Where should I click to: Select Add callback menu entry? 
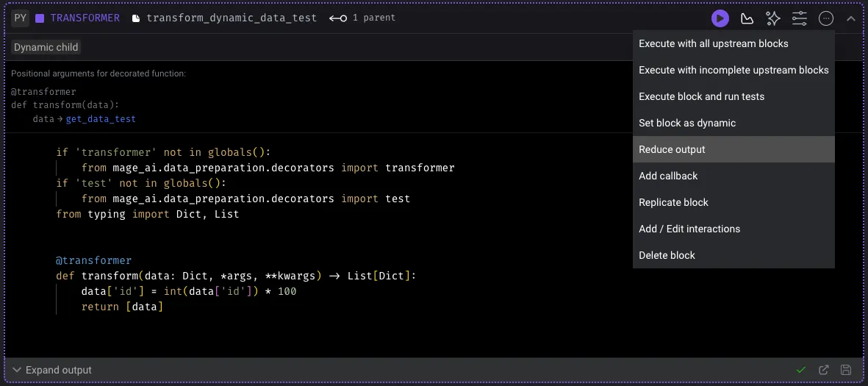point(734,176)
